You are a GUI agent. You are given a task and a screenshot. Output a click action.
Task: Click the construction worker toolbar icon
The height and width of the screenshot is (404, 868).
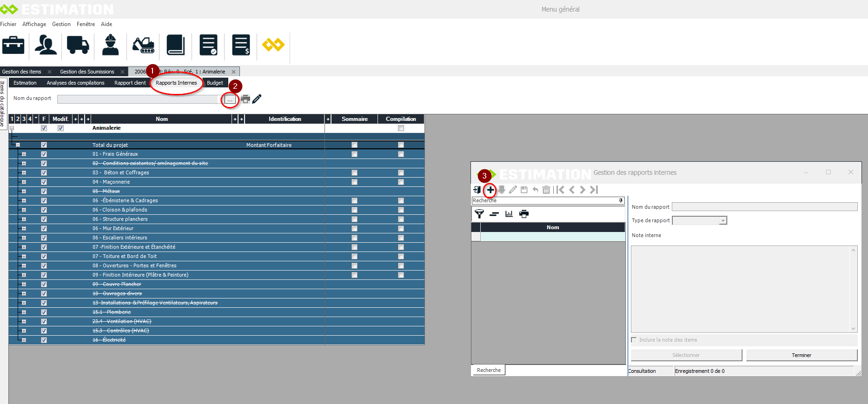click(x=110, y=45)
